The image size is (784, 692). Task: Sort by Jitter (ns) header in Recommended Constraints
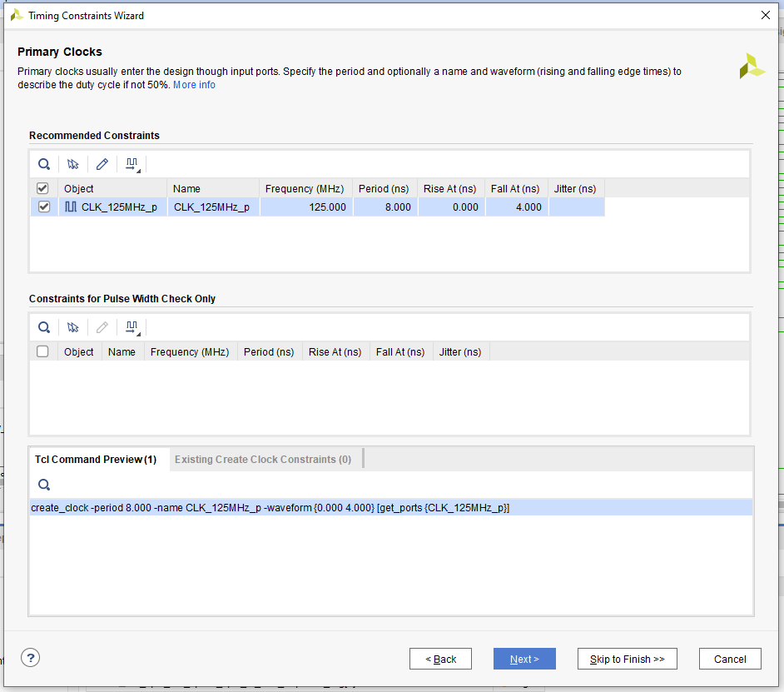coord(577,189)
